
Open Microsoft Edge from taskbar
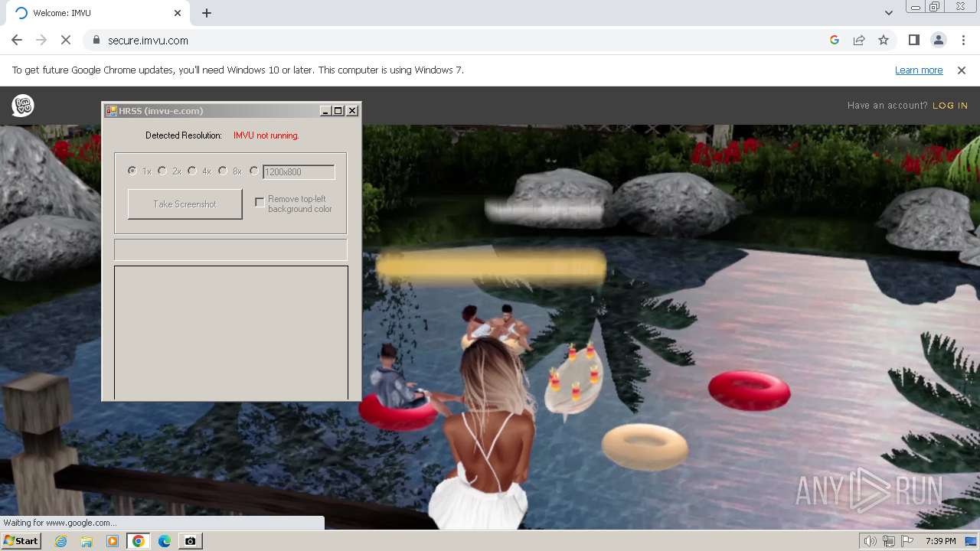click(x=165, y=541)
